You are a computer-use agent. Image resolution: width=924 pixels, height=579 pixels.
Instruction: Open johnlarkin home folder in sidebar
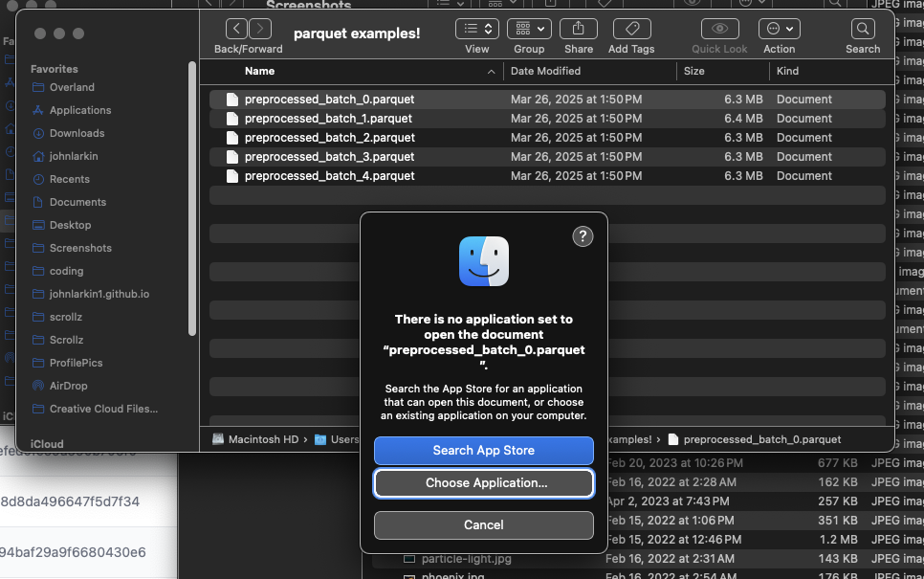(x=74, y=156)
